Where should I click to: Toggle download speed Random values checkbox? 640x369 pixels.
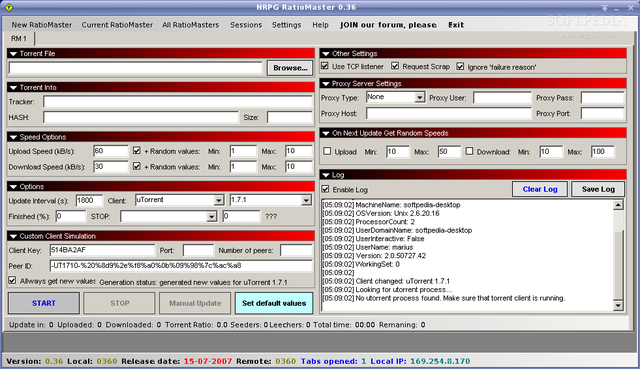137,167
